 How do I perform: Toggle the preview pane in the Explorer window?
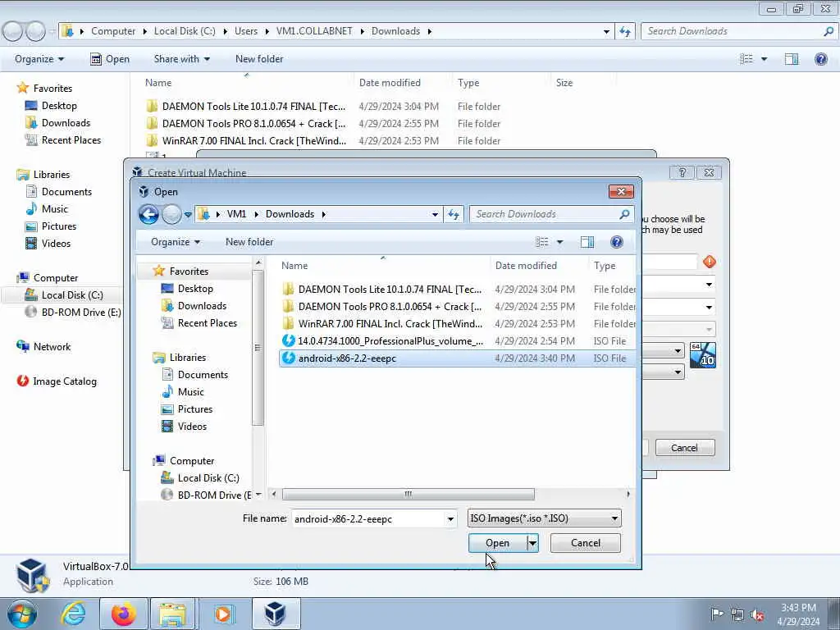click(x=792, y=59)
